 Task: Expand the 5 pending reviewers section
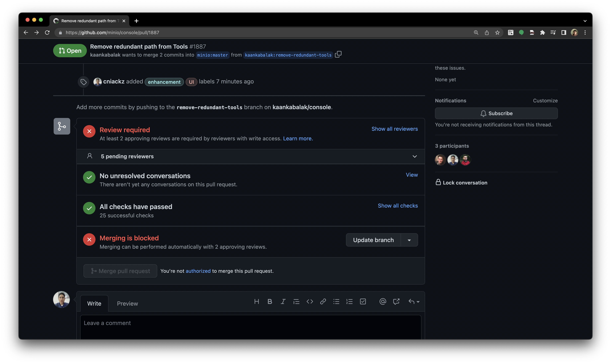[x=414, y=156]
